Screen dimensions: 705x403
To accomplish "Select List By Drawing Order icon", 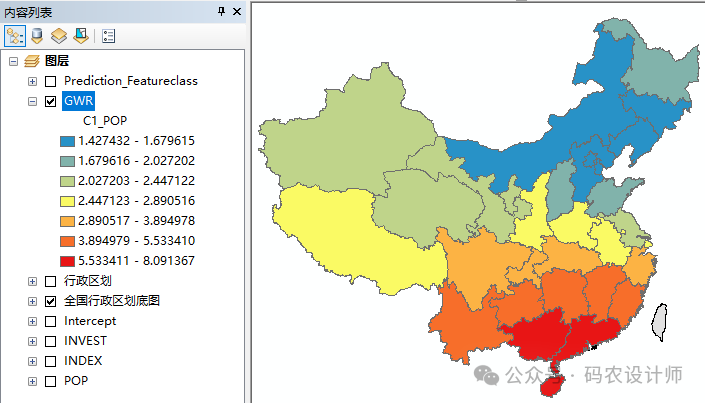I will (15, 36).
